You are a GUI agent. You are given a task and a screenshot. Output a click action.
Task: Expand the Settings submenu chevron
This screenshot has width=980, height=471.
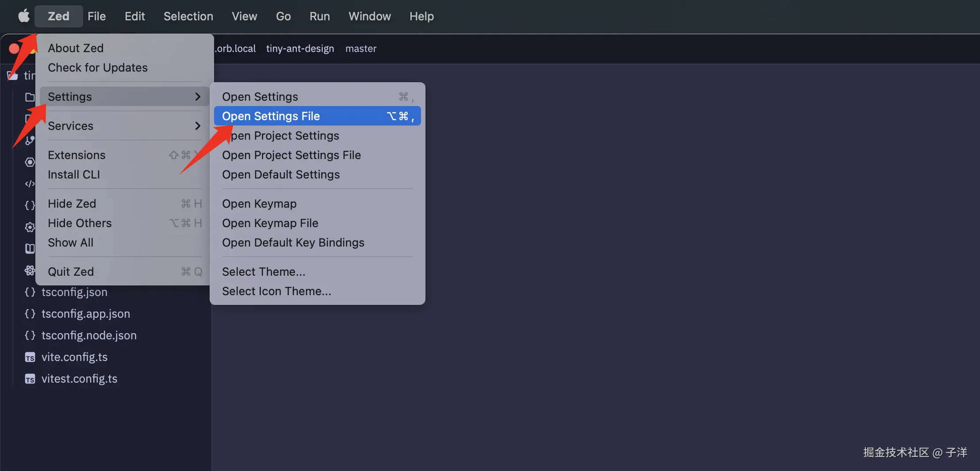tap(198, 97)
